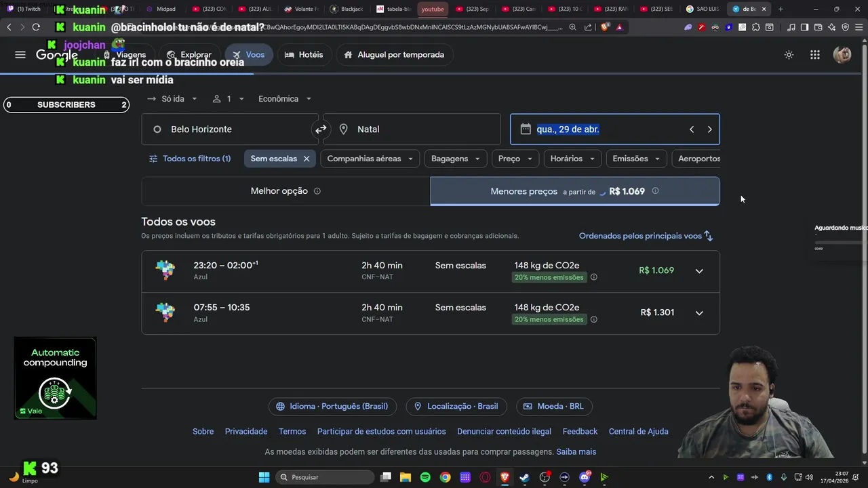Open a new browser tab with plus
Image resolution: width=868 pixels, height=488 pixels.
[x=781, y=9]
